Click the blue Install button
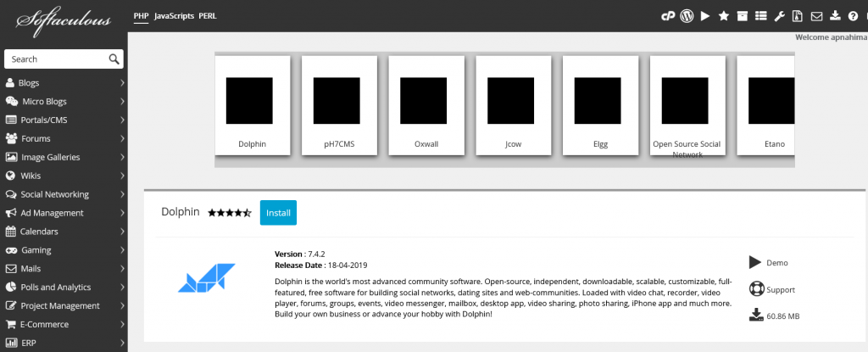The height and width of the screenshot is (352, 868). click(278, 213)
